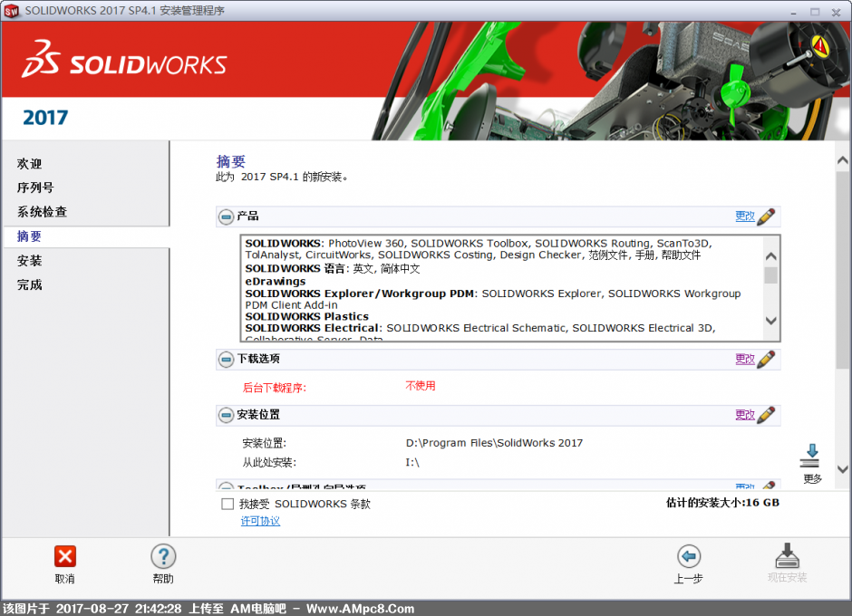852x616 pixels.
Task: Go to the 安装 step
Action: pyautogui.click(x=29, y=261)
